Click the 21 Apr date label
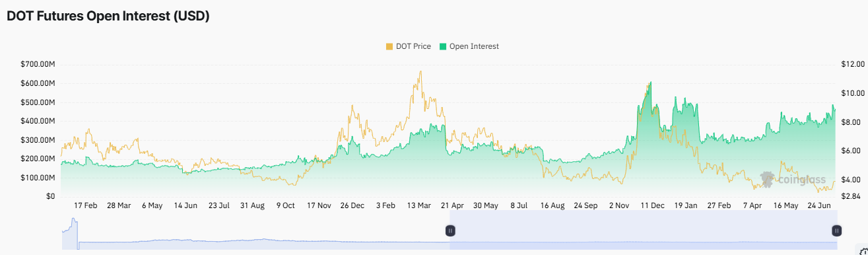Viewport: 868px width, 255px height. [452, 206]
